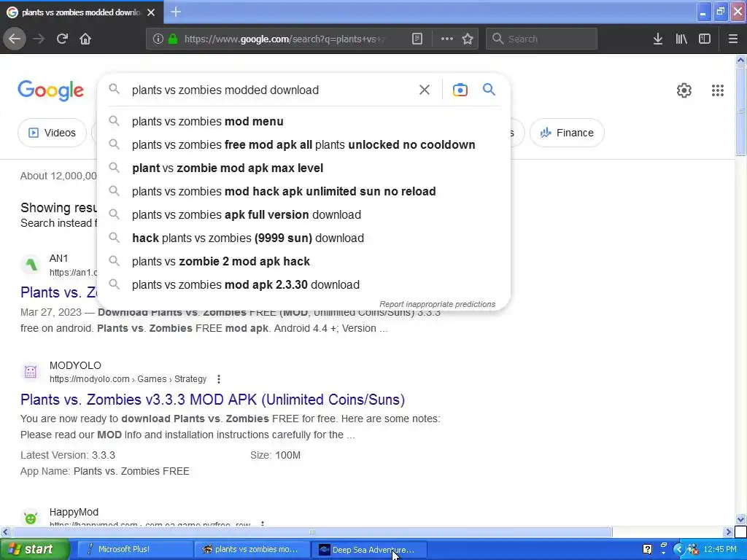Open page actions three-dots menu

(447, 39)
